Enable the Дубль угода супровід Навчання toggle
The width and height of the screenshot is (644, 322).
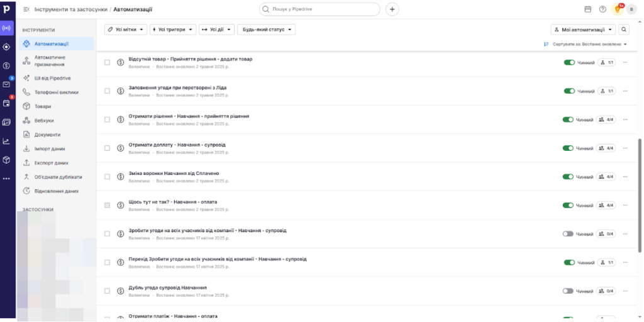pyautogui.click(x=568, y=291)
